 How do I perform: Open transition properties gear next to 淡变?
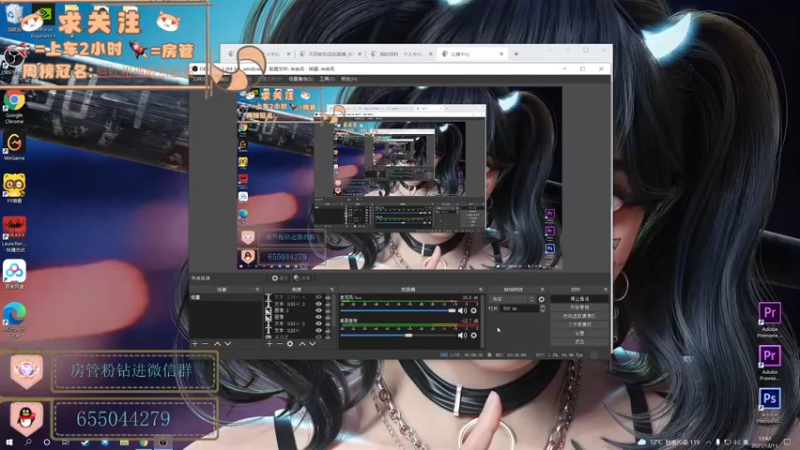(541, 299)
